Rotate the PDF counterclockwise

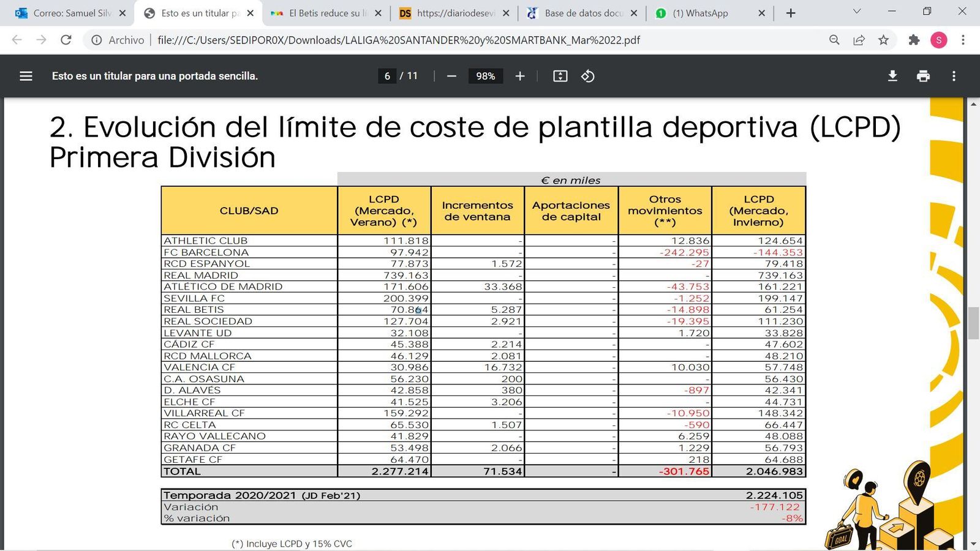pyautogui.click(x=587, y=76)
